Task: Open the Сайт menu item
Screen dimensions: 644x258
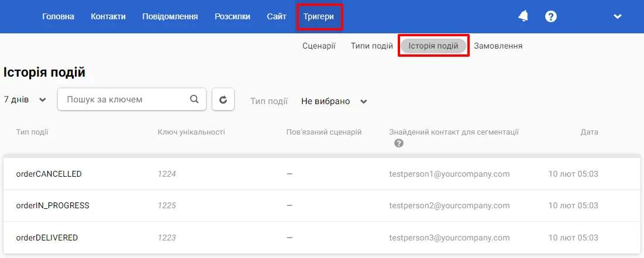Action: click(x=277, y=16)
